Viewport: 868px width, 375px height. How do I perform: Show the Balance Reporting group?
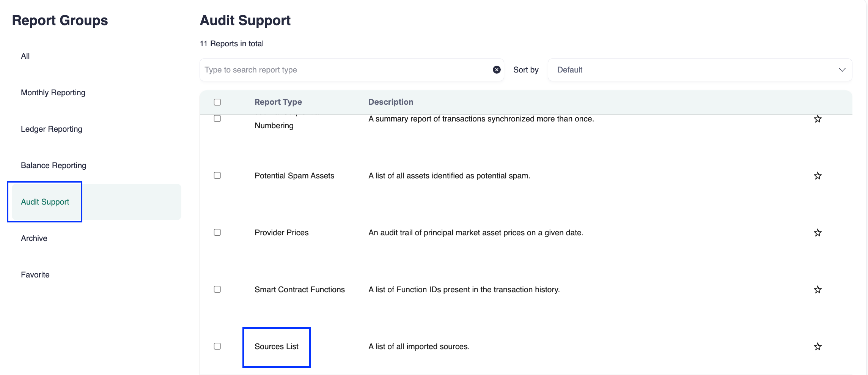click(x=53, y=165)
